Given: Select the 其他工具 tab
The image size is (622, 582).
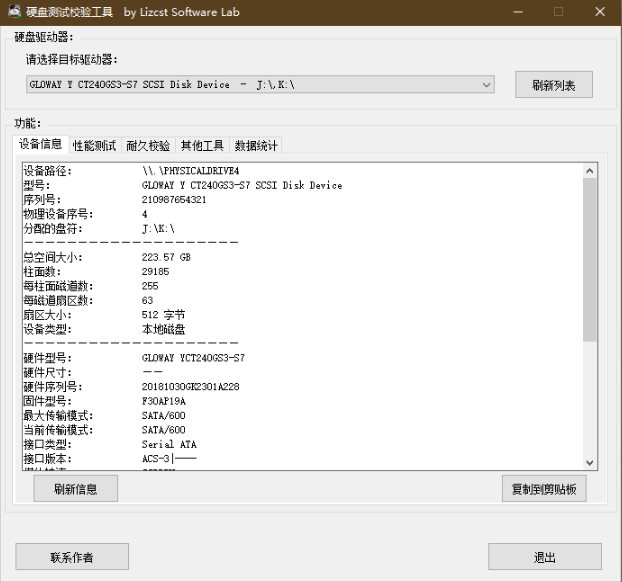Looking at the screenshot, I should 202,146.
